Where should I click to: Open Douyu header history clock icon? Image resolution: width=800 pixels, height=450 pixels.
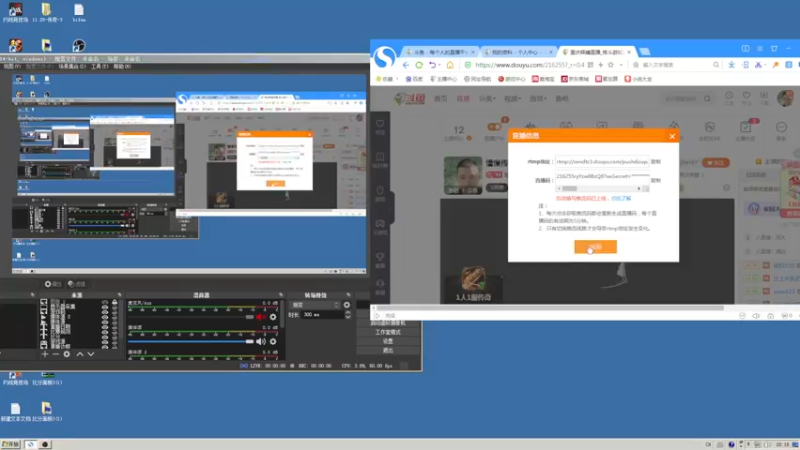[729, 95]
